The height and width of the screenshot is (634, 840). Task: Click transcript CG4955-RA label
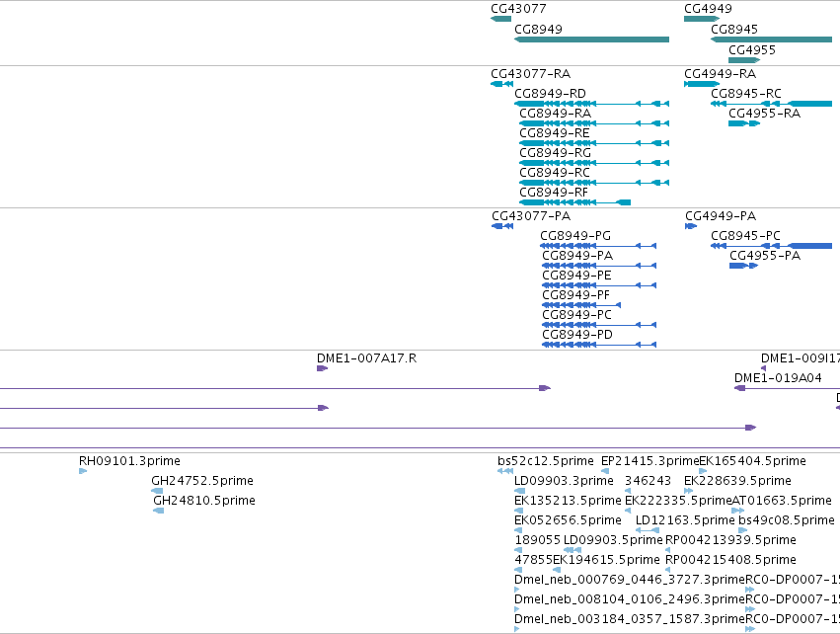(x=764, y=114)
